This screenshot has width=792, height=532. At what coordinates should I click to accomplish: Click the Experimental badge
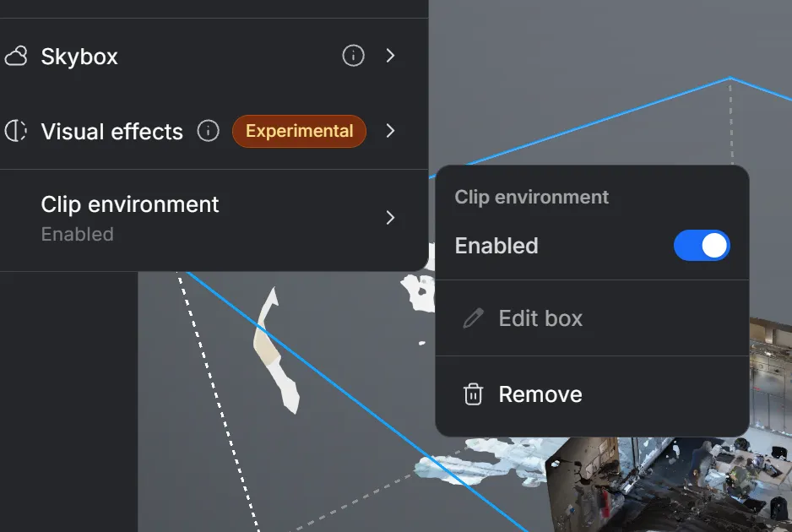(299, 131)
